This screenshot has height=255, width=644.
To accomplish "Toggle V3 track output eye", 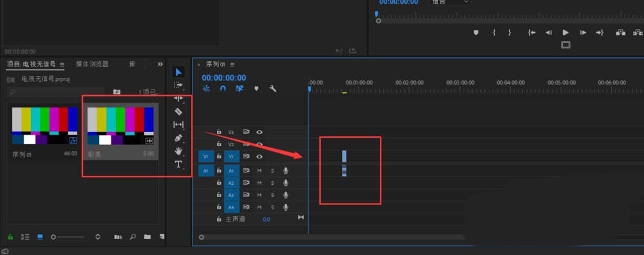I will point(260,132).
